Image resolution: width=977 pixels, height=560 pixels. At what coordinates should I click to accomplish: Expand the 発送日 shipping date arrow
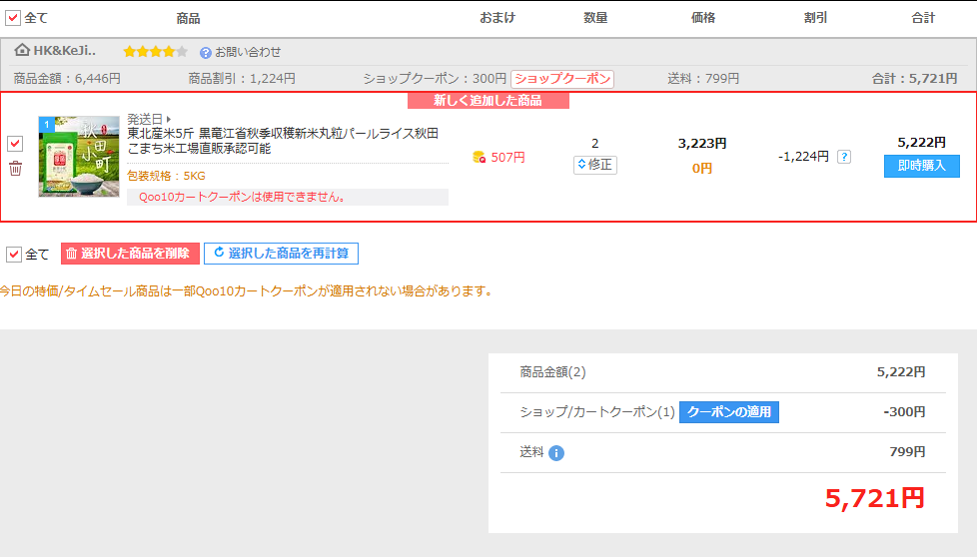click(168, 119)
